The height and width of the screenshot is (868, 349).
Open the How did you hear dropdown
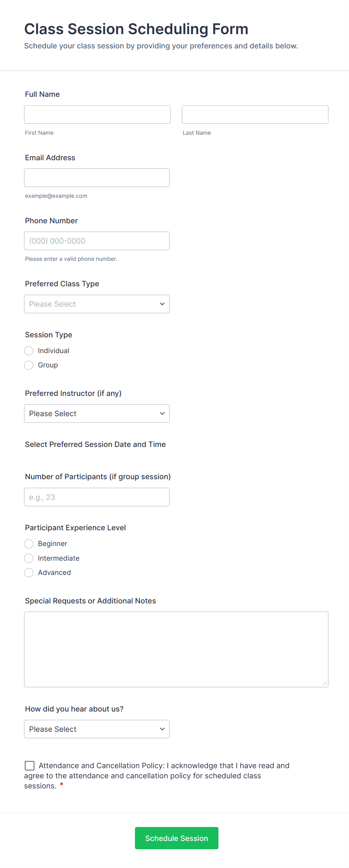pyautogui.click(x=97, y=729)
